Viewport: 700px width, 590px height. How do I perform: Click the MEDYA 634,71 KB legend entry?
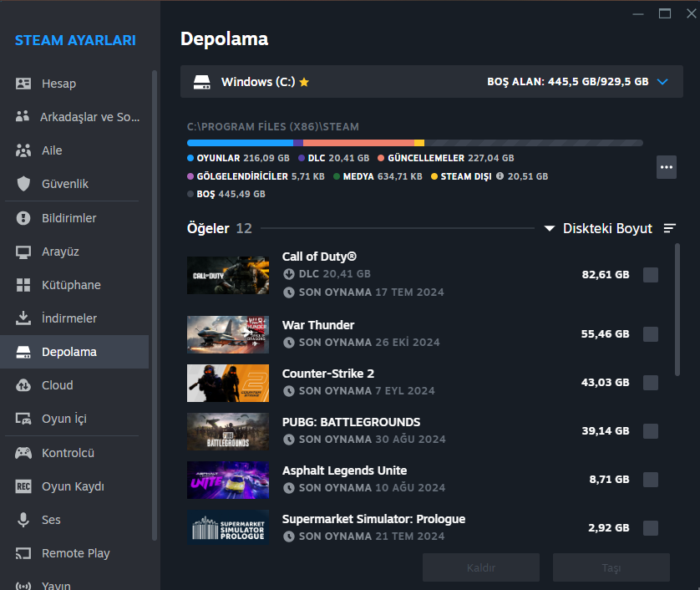(378, 176)
